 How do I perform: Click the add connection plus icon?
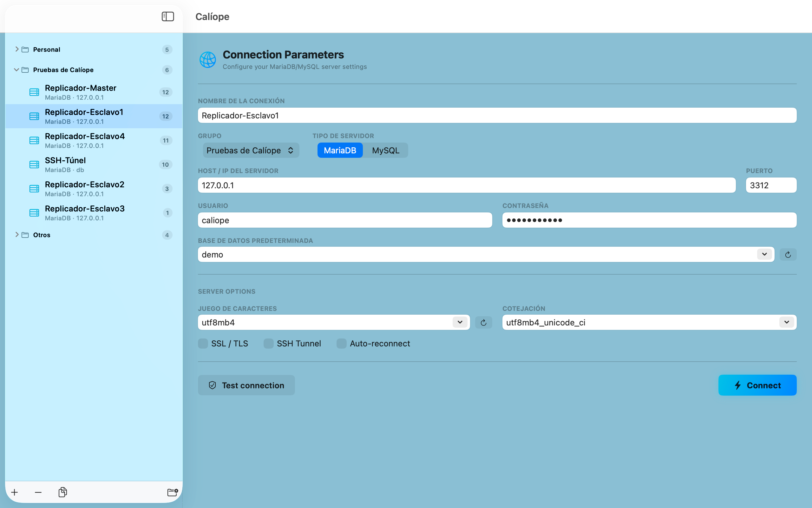point(14,492)
